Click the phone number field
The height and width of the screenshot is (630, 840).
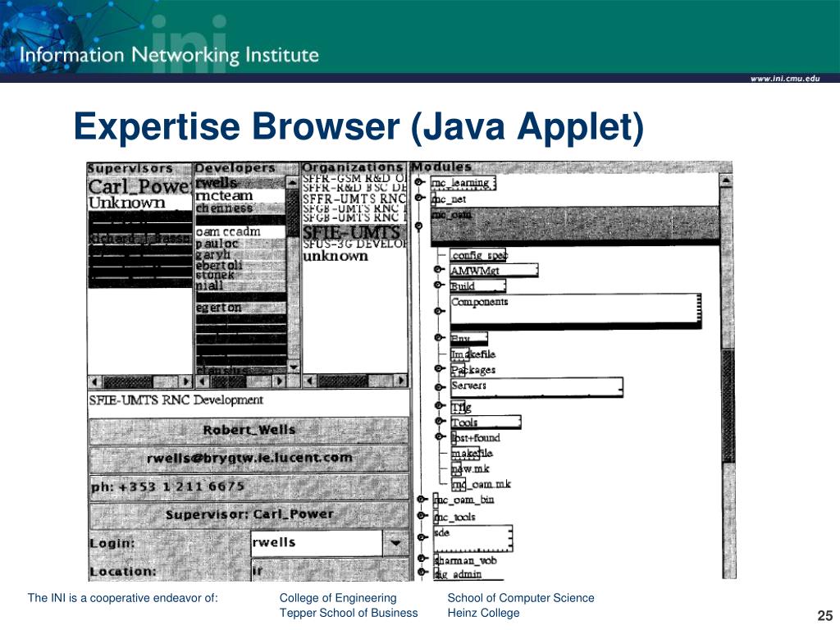249,486
